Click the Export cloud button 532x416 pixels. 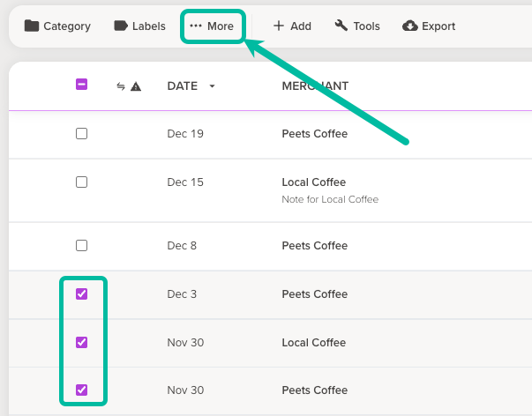(429, 26)
